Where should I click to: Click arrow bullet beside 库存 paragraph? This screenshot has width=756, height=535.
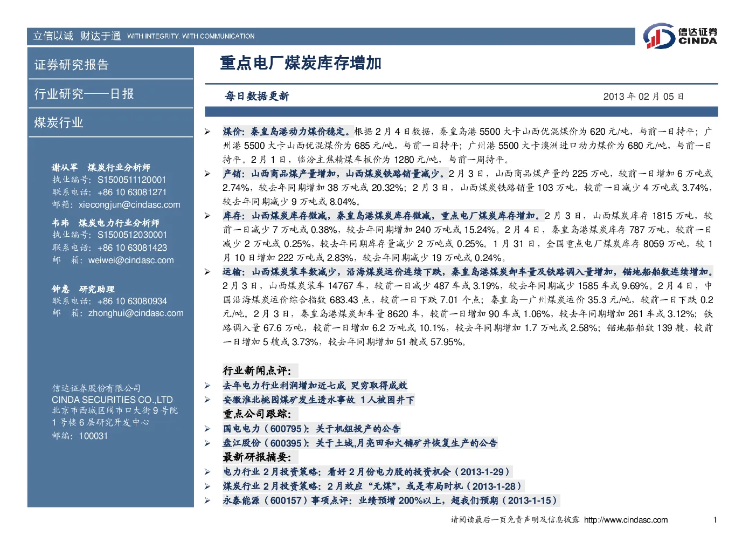(207, 216)
